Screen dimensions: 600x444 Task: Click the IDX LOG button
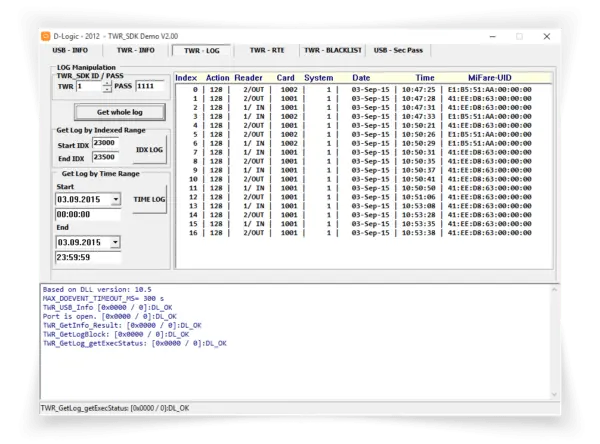pos(149,150)
